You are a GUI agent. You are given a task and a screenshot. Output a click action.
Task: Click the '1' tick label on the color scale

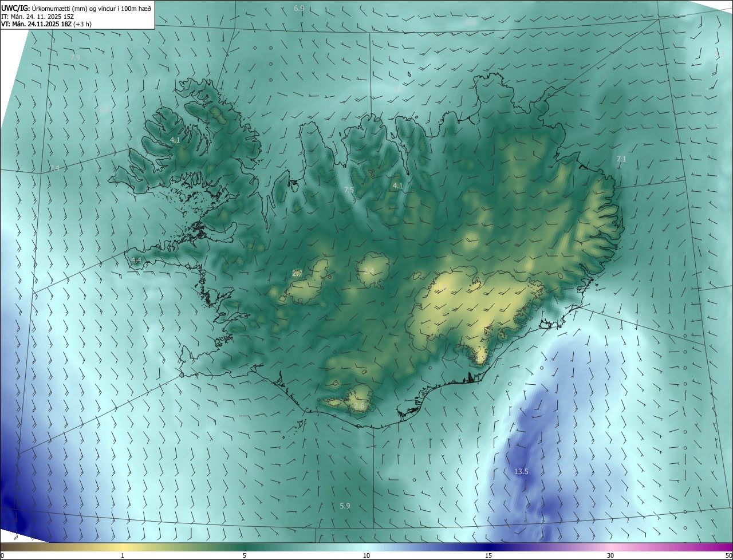pyautogui.click(x=123, y=555)
